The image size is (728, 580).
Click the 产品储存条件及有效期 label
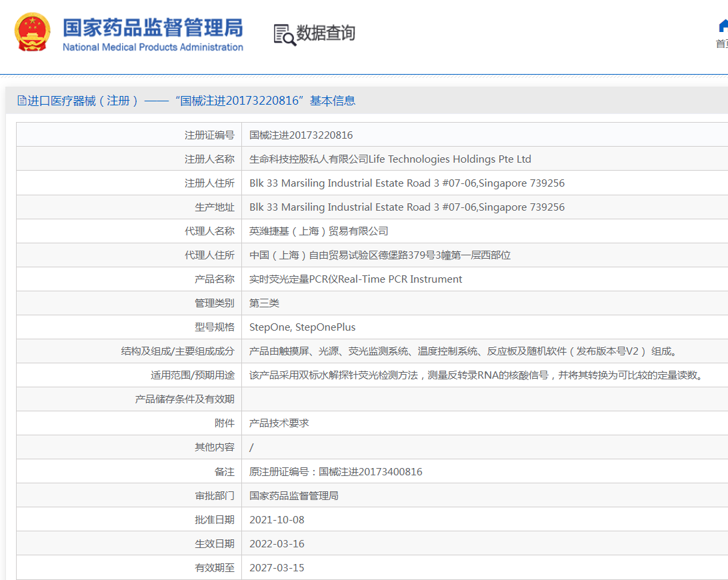pyautogui.click(x=185, y=399)
